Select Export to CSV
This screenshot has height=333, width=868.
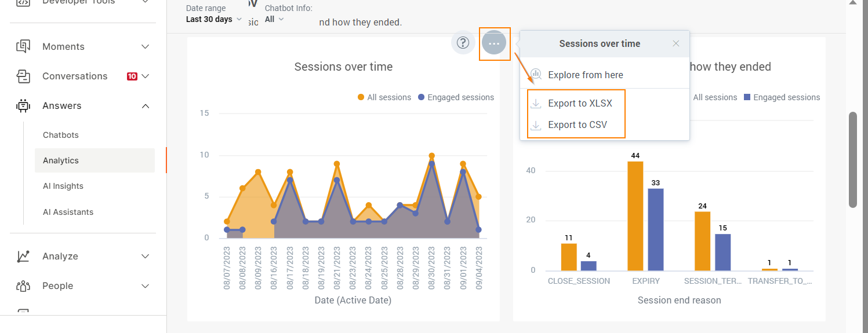click(577, 125)
